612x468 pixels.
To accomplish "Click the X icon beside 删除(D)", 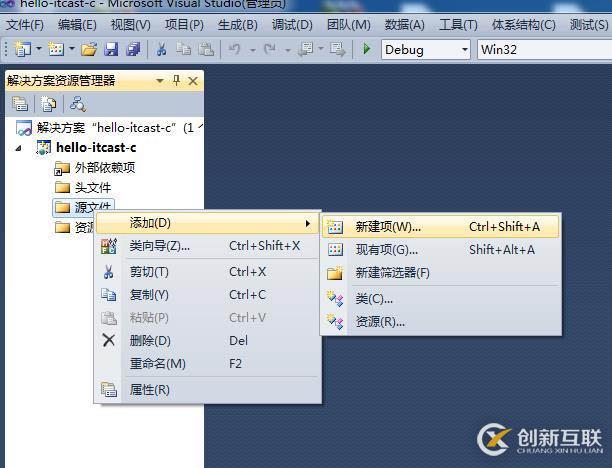I will [109, 340].
